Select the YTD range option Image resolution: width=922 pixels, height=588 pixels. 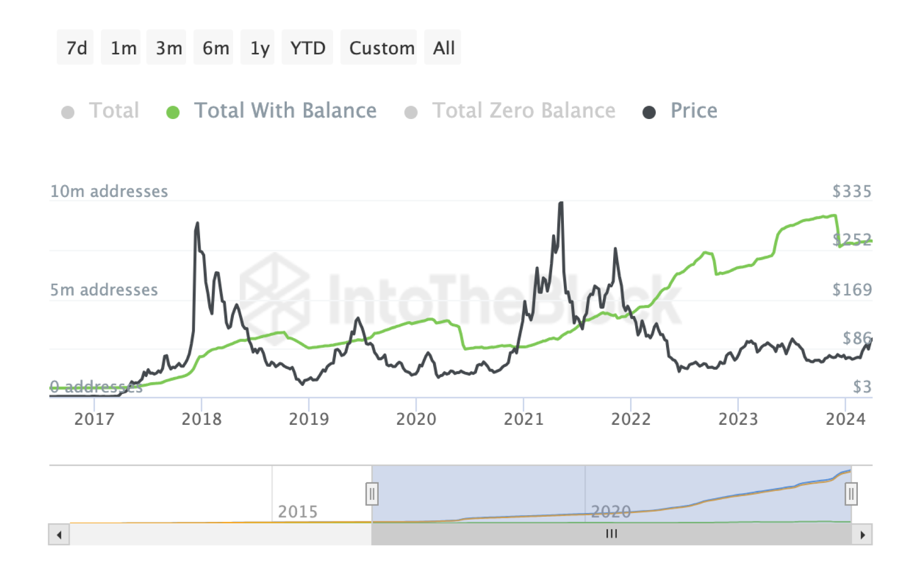(x=308, y=48)
